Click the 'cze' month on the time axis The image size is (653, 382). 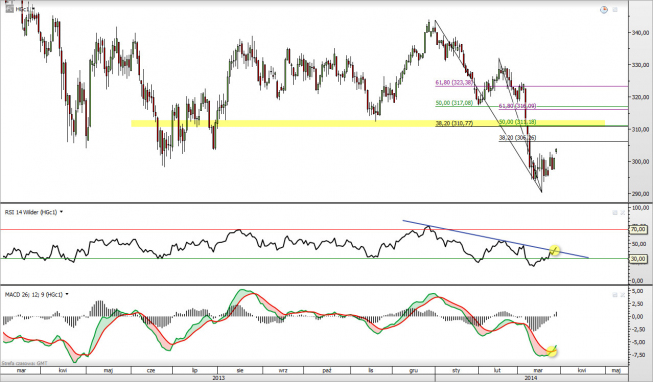(x=152, y=370)
